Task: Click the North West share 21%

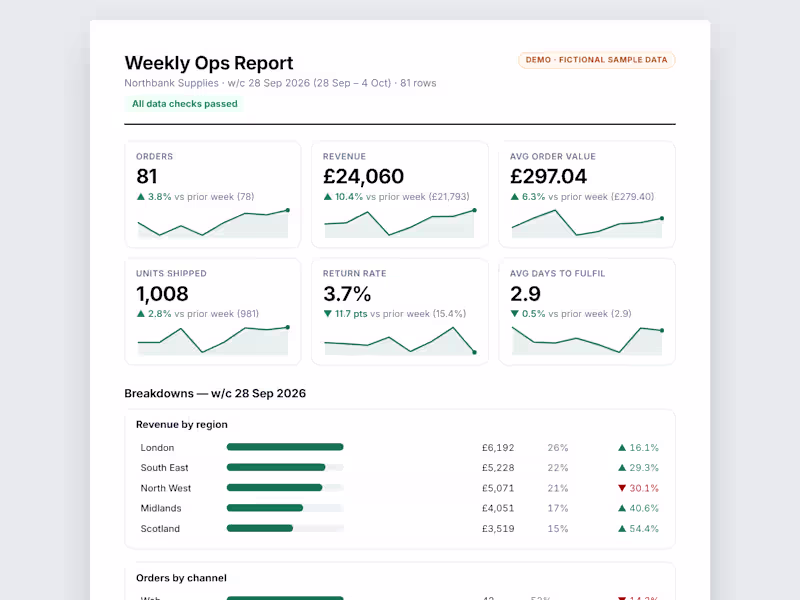Action: click(558, 488)
